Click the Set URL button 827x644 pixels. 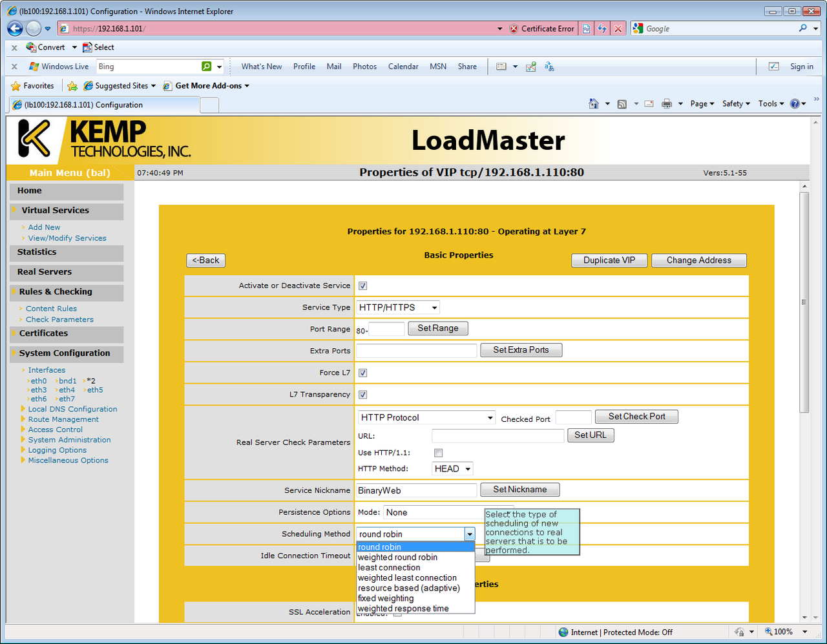click(x=591, y=435)
